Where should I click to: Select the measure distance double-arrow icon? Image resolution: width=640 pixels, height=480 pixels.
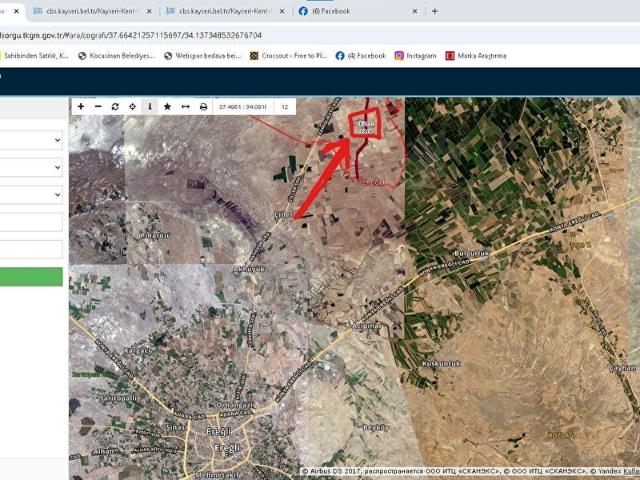click(185, 107)
